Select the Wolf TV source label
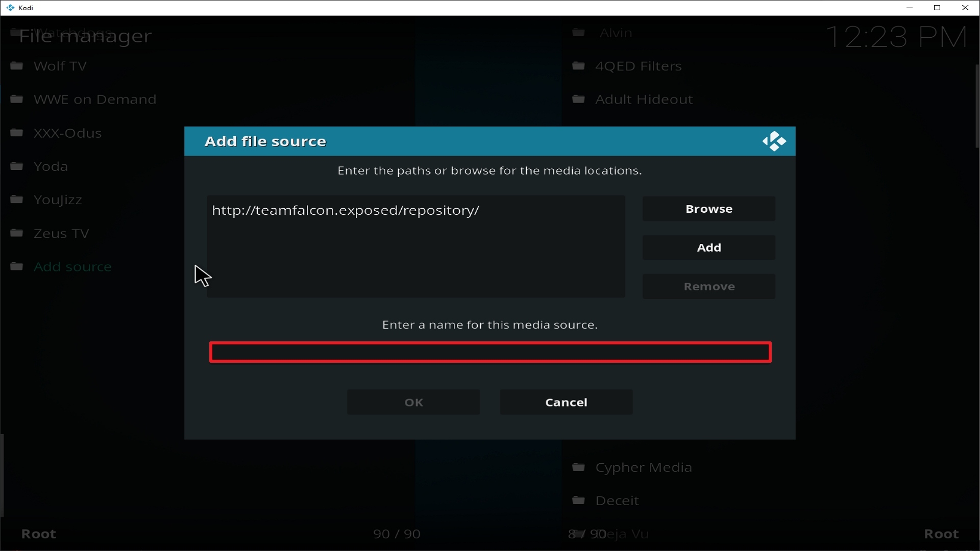Image resolution: width=980 pixels, height=551 pixels. click(60, 66)
